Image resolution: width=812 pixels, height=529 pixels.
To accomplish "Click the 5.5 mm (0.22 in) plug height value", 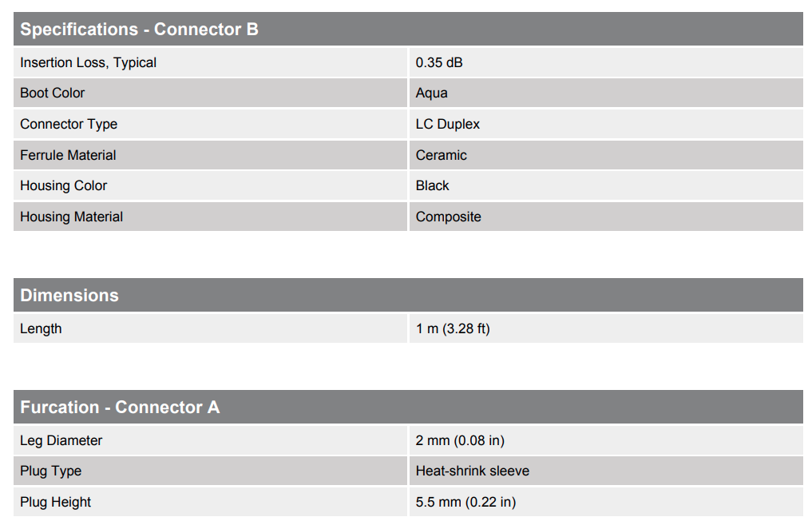I will coord(466,502).
